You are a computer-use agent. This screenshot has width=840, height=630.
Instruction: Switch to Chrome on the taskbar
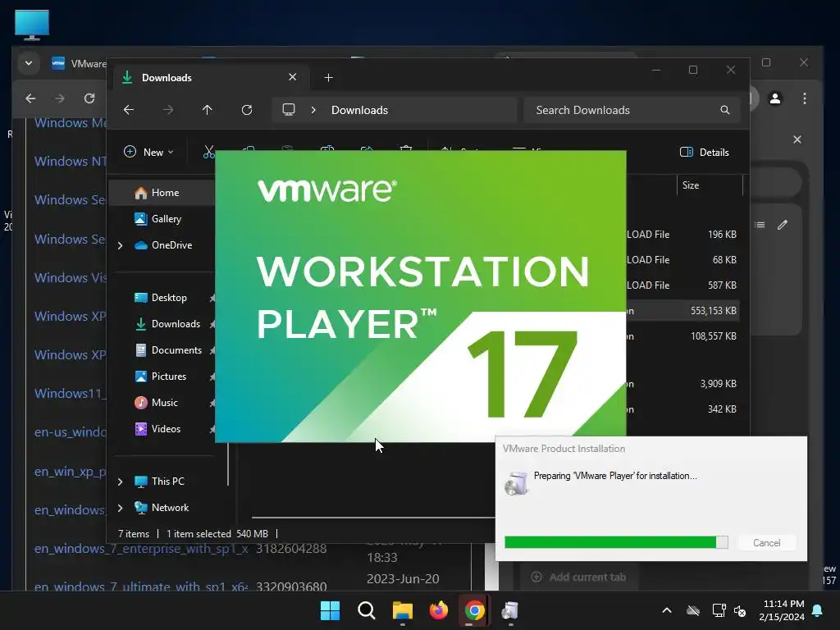pyautogui.click(x=475, y=610)
